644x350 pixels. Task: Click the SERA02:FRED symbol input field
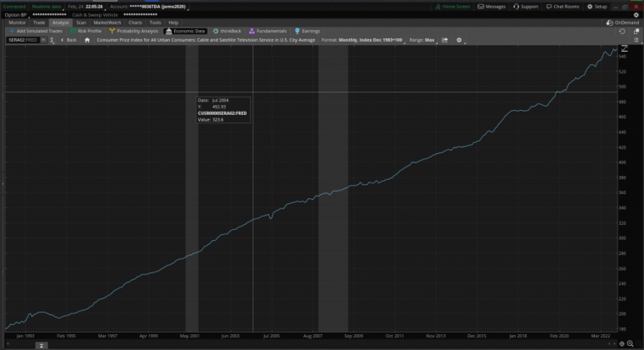tap(20, 39)
